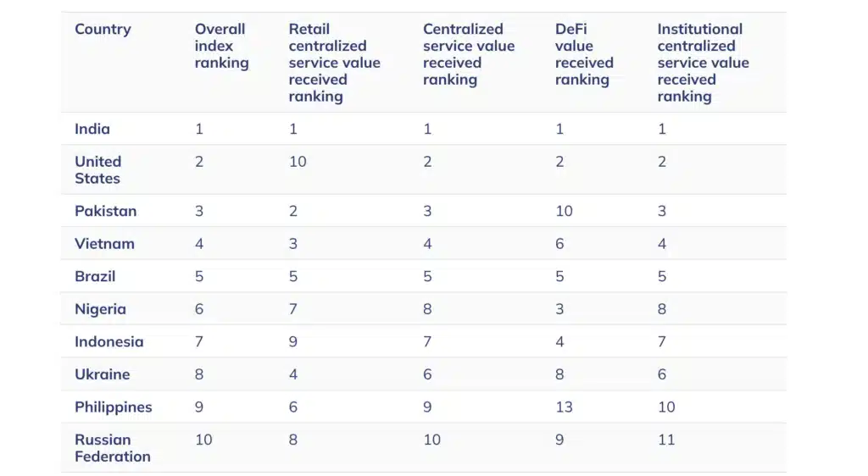Click the United States row label
The image size is (868, 476).
97,169
